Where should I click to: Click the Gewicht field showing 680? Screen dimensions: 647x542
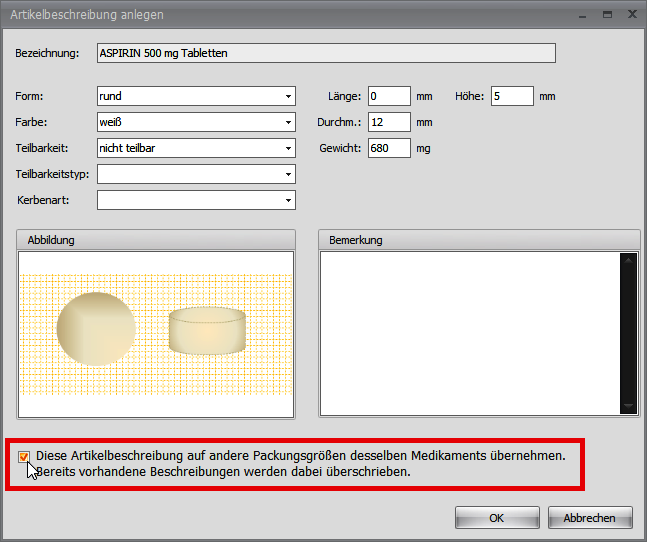(389, 148)
